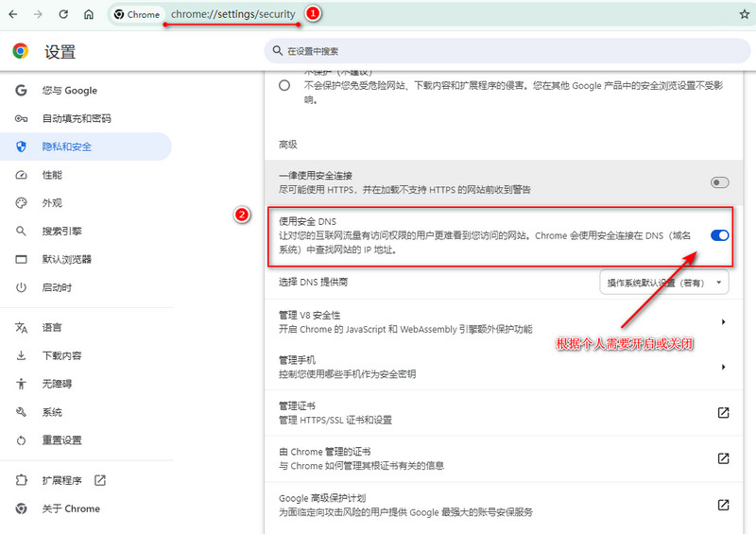The height and width of the screenshot is (534, 756).
Task: Open the 选择 DNS 提供商 dropdown
Action: 664,283
